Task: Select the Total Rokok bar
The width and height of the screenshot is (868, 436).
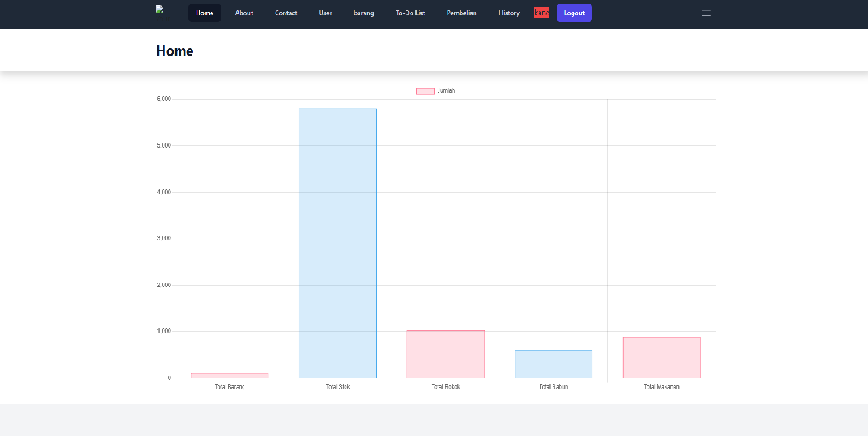Action: click(445, 354)
